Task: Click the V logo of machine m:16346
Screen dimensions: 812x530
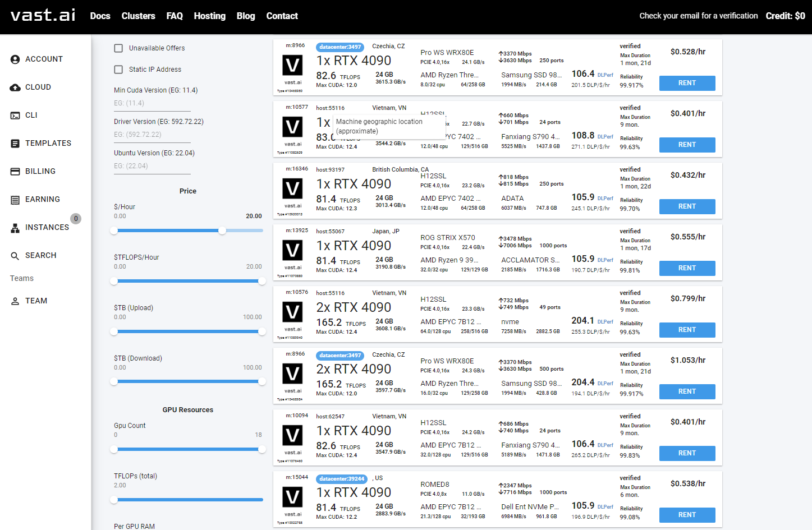Action: click(292, 189)
